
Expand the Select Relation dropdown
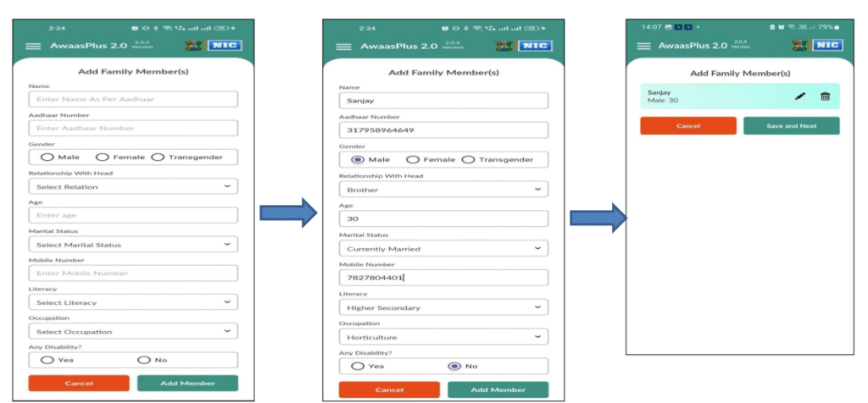click(133, 186)
